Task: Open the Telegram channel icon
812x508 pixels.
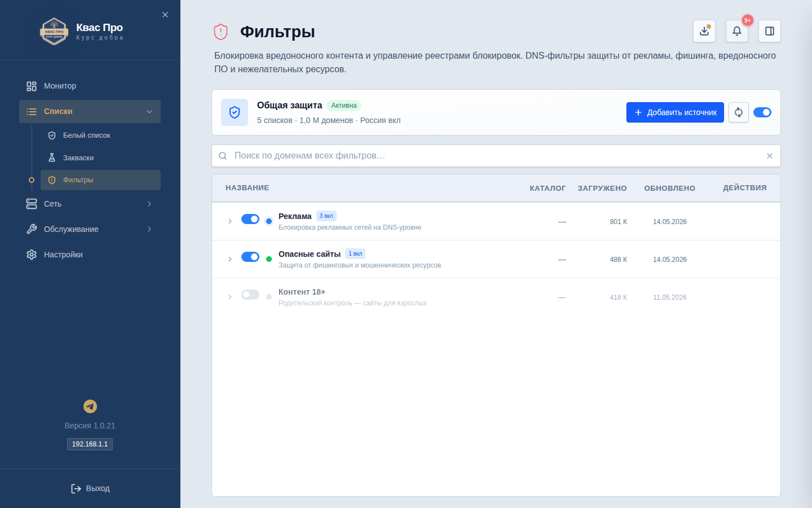Action: pos(90,406)
